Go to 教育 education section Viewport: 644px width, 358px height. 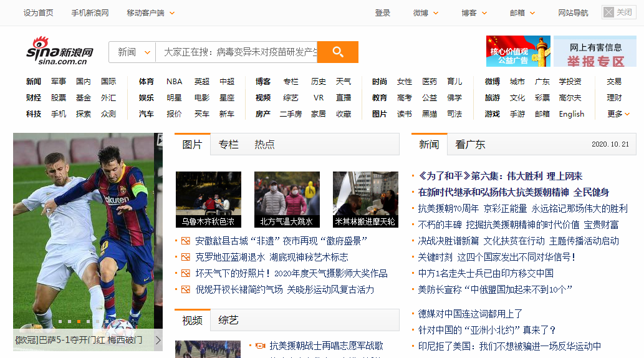pyautogui.click(x=380, y=98)
